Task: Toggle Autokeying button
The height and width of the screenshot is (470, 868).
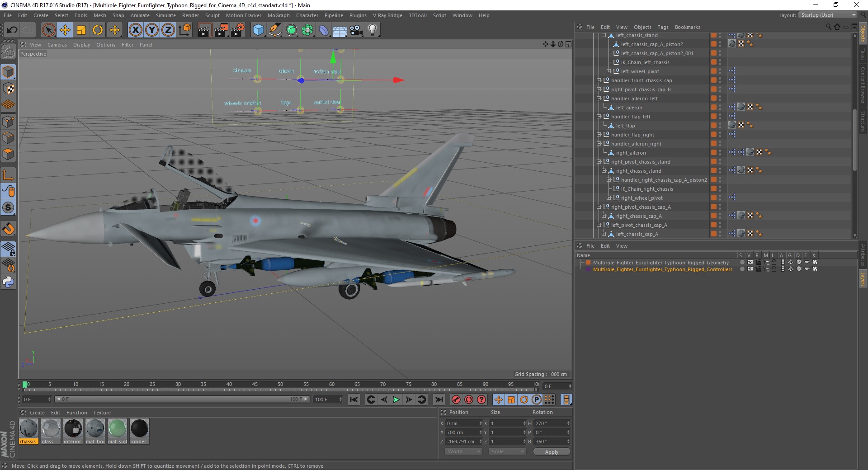Action: tap(469, 399)
